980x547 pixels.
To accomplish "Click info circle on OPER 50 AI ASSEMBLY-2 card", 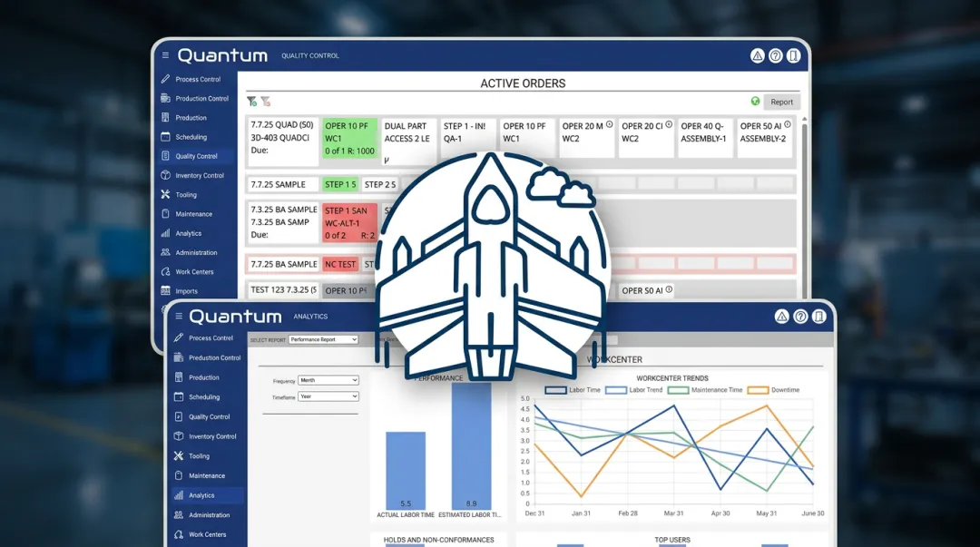I will [787, 124].
